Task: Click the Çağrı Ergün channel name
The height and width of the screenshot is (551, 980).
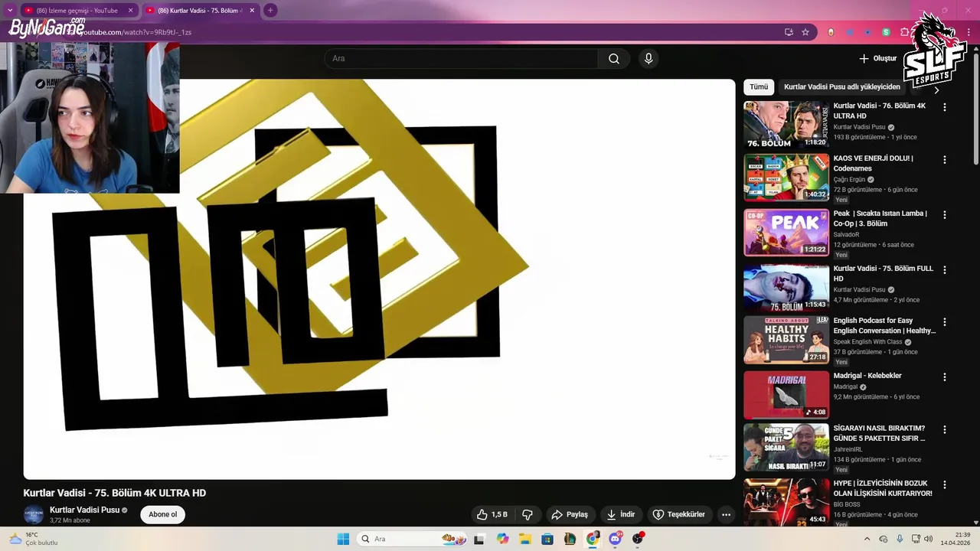Action: tap(849, 180)
